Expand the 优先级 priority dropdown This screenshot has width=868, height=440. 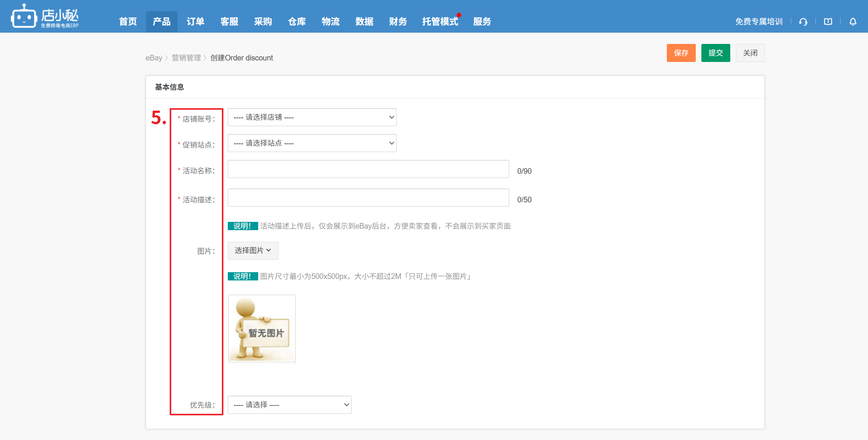point(289,405)
